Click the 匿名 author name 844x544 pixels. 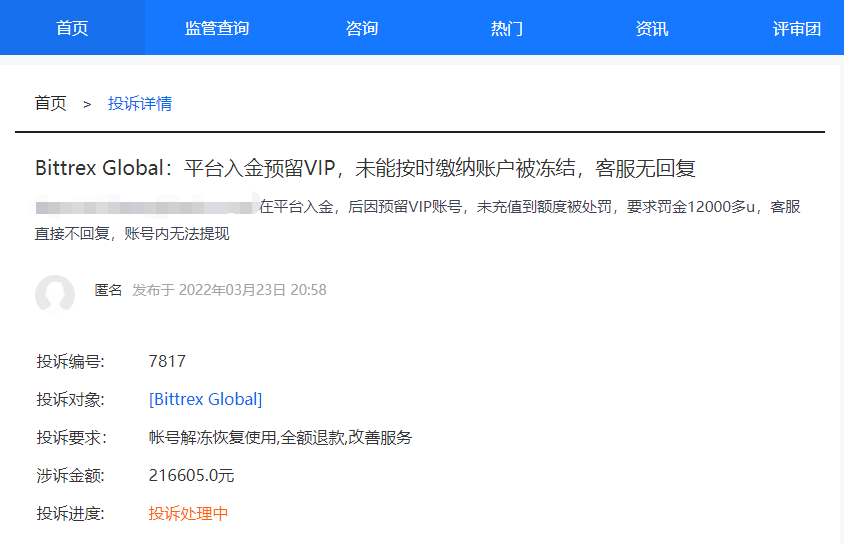(x=108, y=290)
